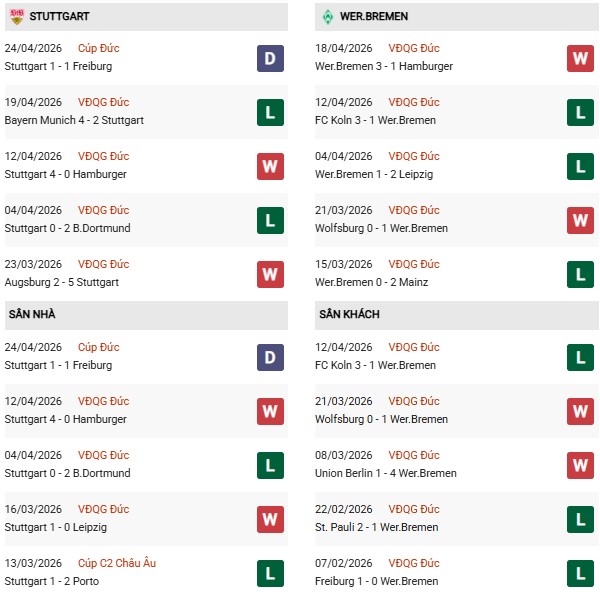Viewport: 600px width, 595px height.
Task: Click L badge next to Stuttgart 1-2 Porto
Action: (x=270, y=573)
